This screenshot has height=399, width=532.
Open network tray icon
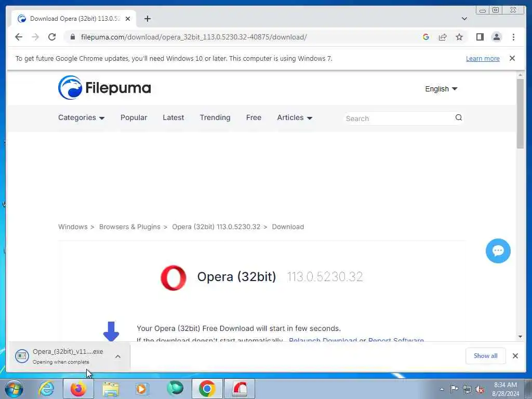467,389
